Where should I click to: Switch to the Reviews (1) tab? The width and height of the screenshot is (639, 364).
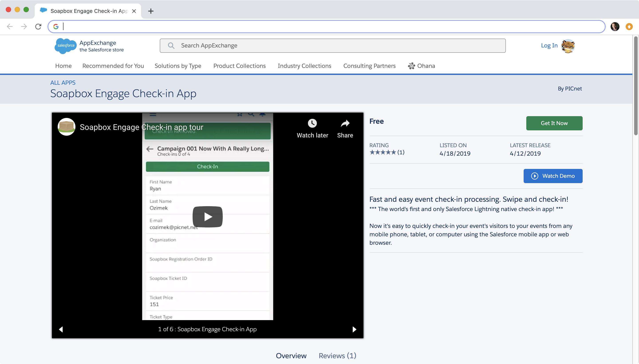coord(337,356)
